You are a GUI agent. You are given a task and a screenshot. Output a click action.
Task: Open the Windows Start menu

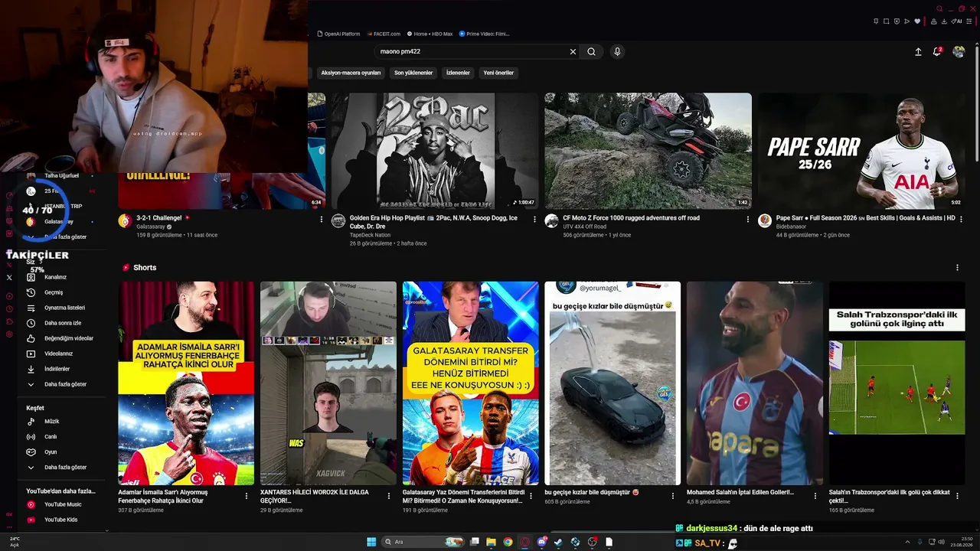click(371, 542)
